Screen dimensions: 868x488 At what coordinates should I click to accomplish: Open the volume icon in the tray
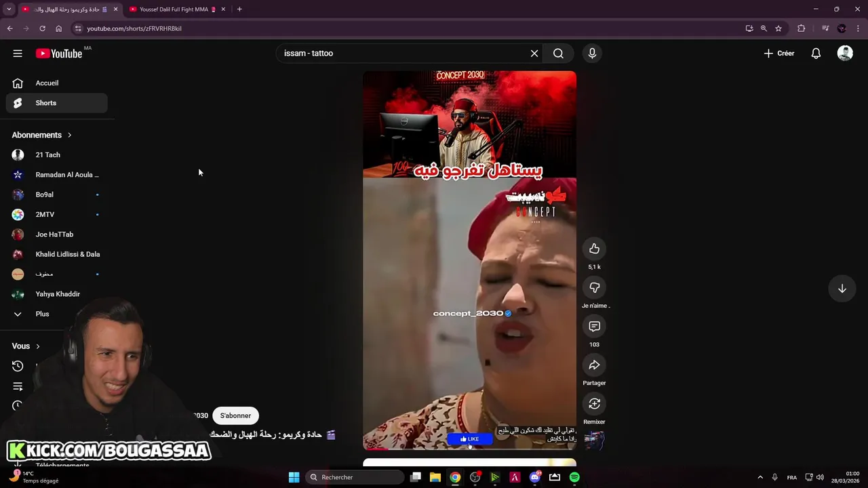point(820,477)
